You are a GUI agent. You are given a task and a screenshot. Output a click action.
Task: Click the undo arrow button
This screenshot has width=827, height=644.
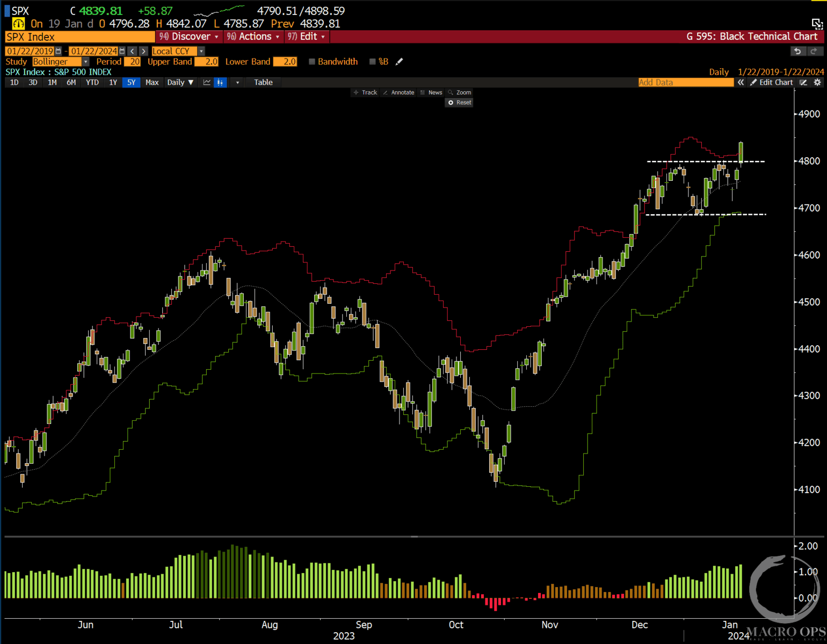[x=798, y=51]
